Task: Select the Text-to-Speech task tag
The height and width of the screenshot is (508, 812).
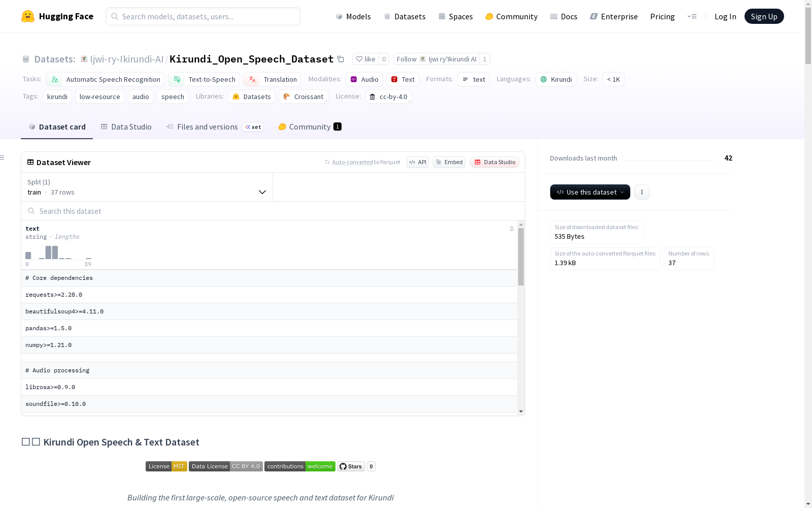Action: (x=204, y=79)
